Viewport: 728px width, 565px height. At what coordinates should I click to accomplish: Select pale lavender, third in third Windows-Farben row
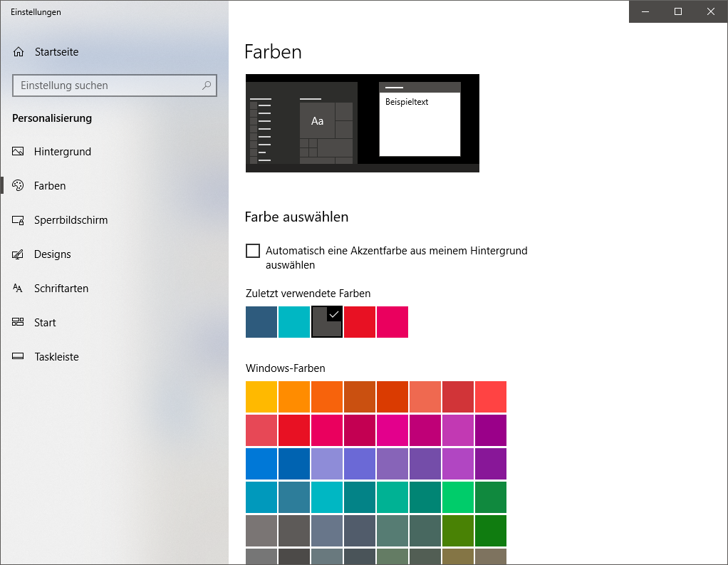(x=327, y=464)
